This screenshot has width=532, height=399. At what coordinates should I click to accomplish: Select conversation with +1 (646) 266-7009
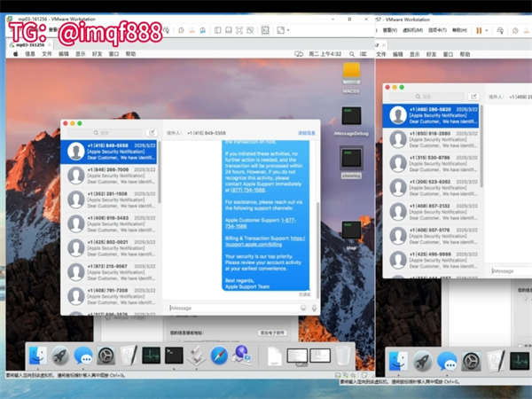click(111, 176)
